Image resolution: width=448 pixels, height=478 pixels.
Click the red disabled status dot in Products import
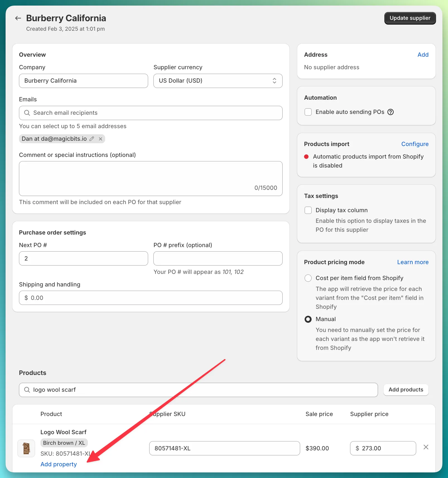(x=306, y=157)
